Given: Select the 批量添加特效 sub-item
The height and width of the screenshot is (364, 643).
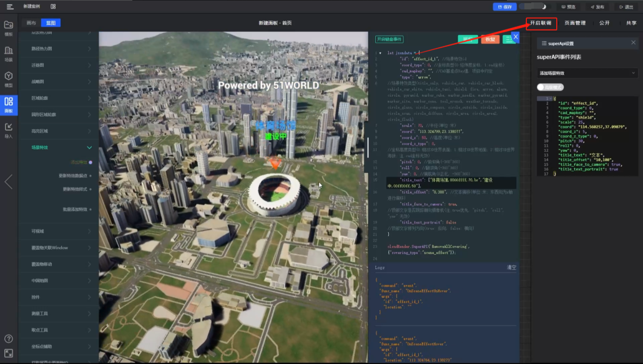Looking at the screenshot, I should pos(75,209).
